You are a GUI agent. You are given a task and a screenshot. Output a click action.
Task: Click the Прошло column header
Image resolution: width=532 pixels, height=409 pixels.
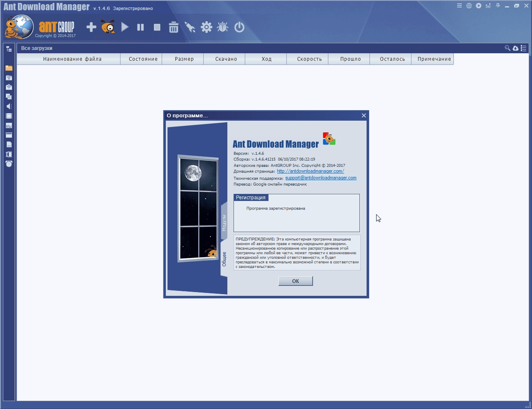349,59
